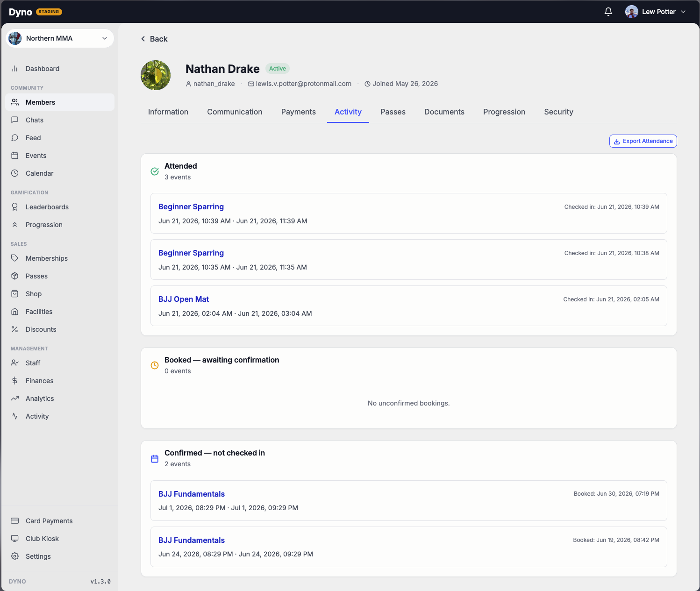Click the Feed bubble icon
Image resolution: width=700 pixels, height=591 pixels.
click(x=15, y=138)
